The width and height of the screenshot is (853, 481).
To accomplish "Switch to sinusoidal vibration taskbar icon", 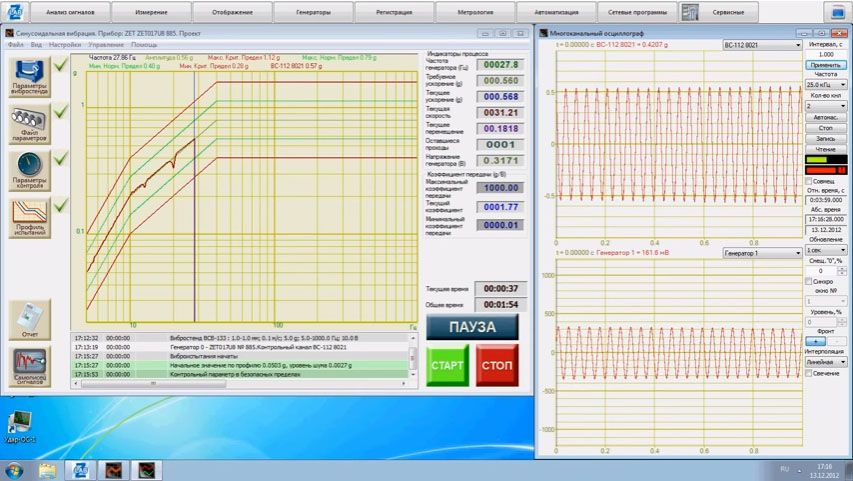I will pyautogui.click(x=114, y=470).
